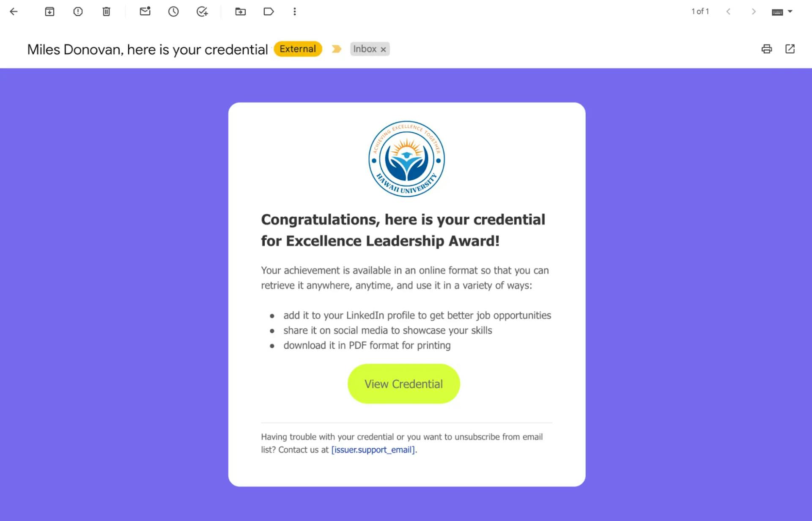Click the navigation next arrow

pyautogui.click(x=754, y=11)
